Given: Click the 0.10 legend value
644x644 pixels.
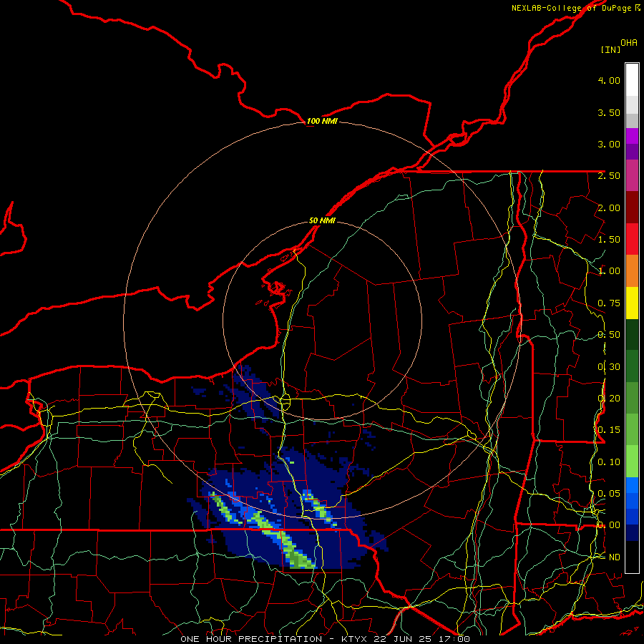Looking at the screenshot, I should pos(609,462).
